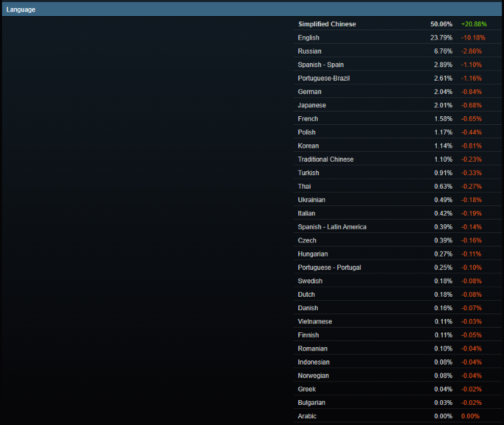The image size is (504, 425).
Task: Click the -0.44% Polish change value
Action: tap(472, 132)
